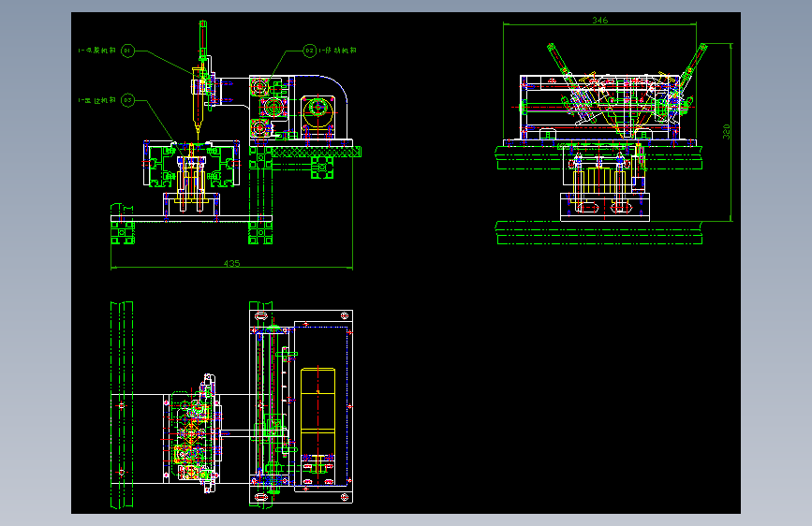Click the green label text beside balloon D1

click(x=96, y=51)
